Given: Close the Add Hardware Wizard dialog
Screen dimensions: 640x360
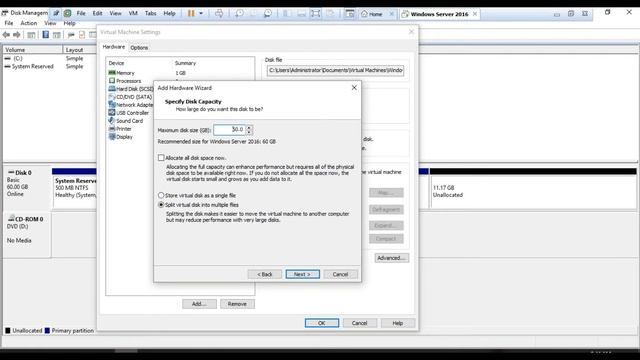Looking at the screenshot, I should point(354,88).
